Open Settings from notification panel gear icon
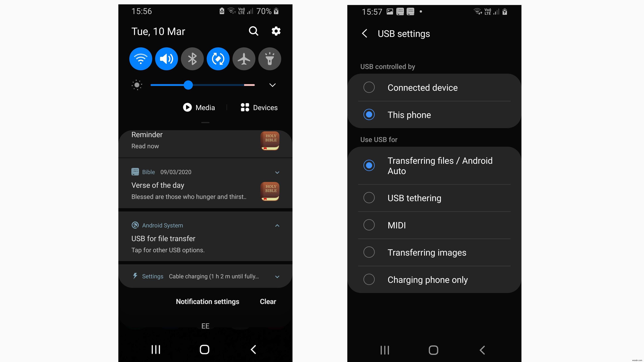 tap(275, 31)
